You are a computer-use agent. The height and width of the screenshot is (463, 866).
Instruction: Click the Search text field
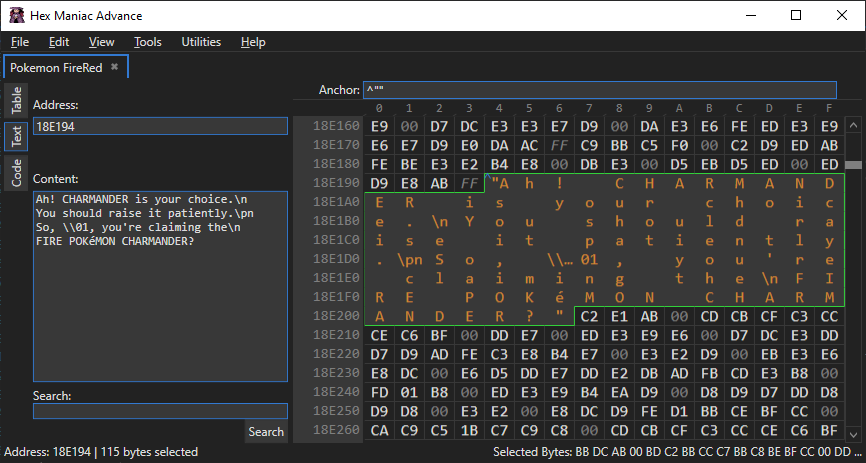pos(160,411)
